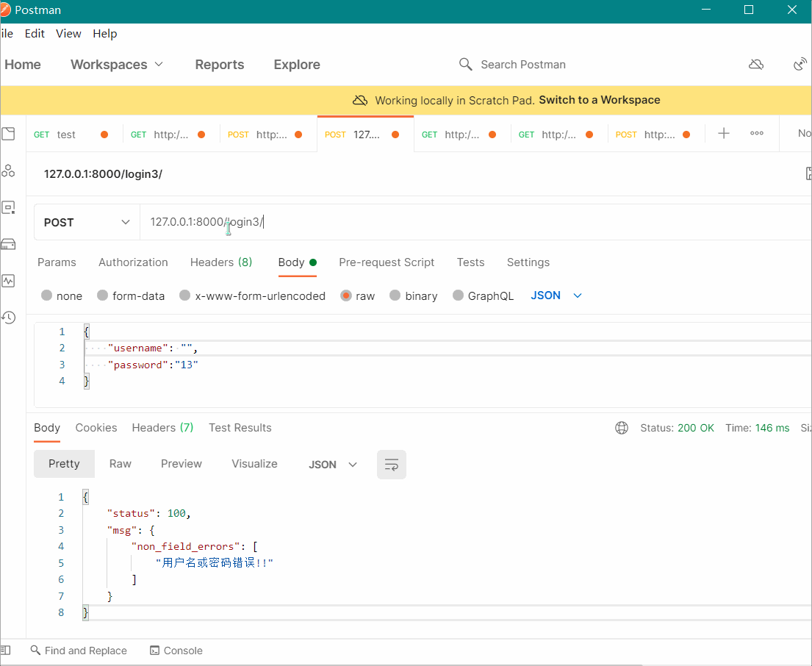Open the Monitors sidebar icon
812x666 pixels.
click(x=8, y=281)
